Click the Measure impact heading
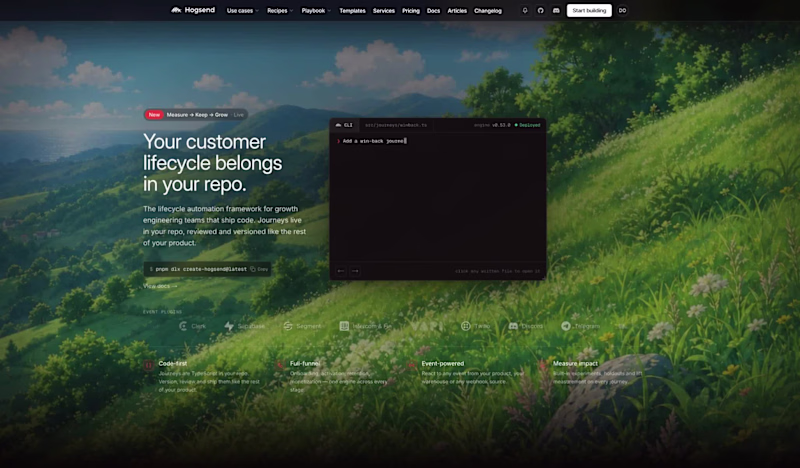 (575, 363)
